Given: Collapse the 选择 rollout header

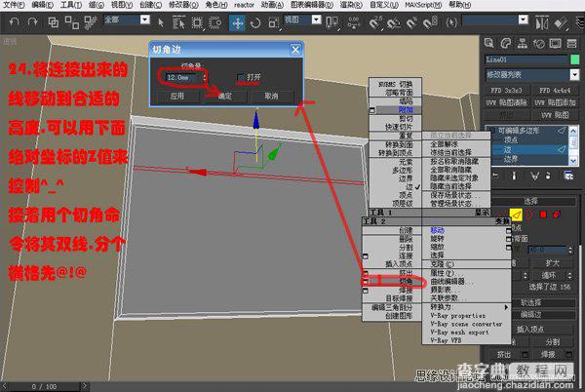Looking at the screenshot, I should tap(533, 201).
